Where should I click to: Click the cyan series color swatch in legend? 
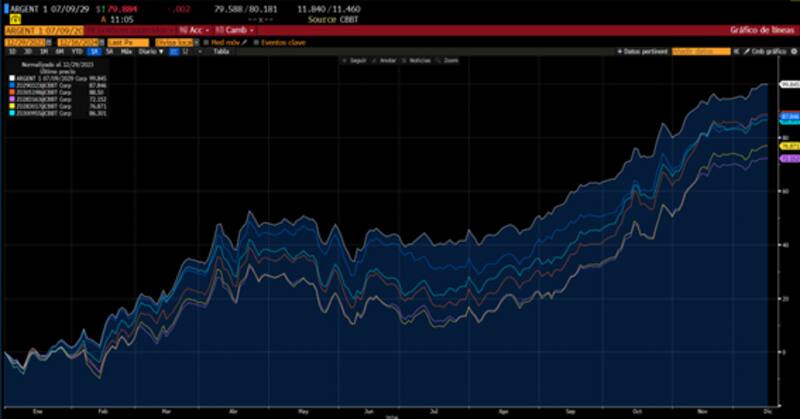click(11, 113)
